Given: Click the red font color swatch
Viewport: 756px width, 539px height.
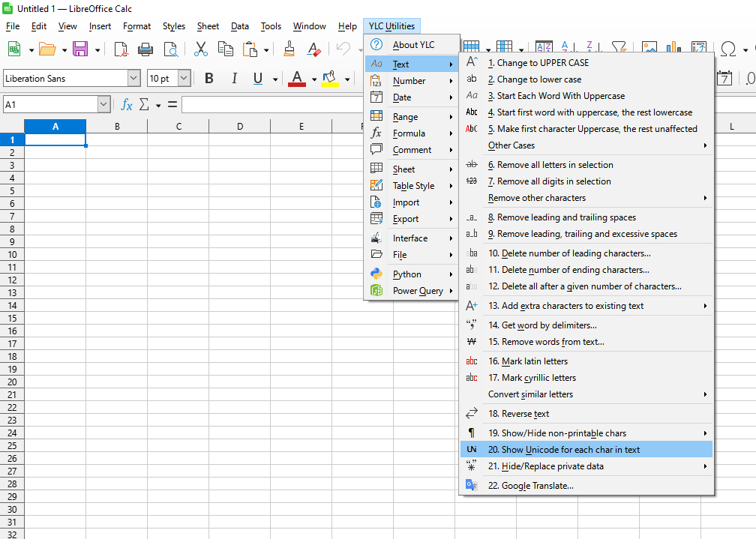Looking at the screenshot, I should [297, 79].
